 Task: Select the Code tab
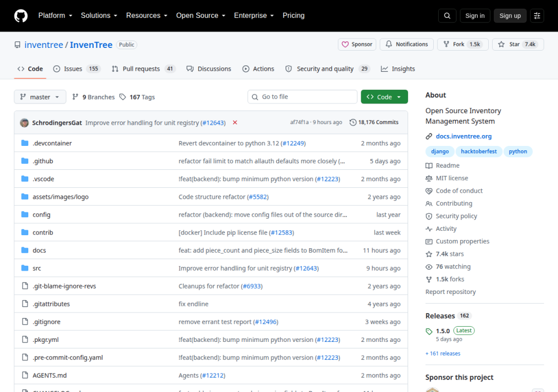point(31,69)
